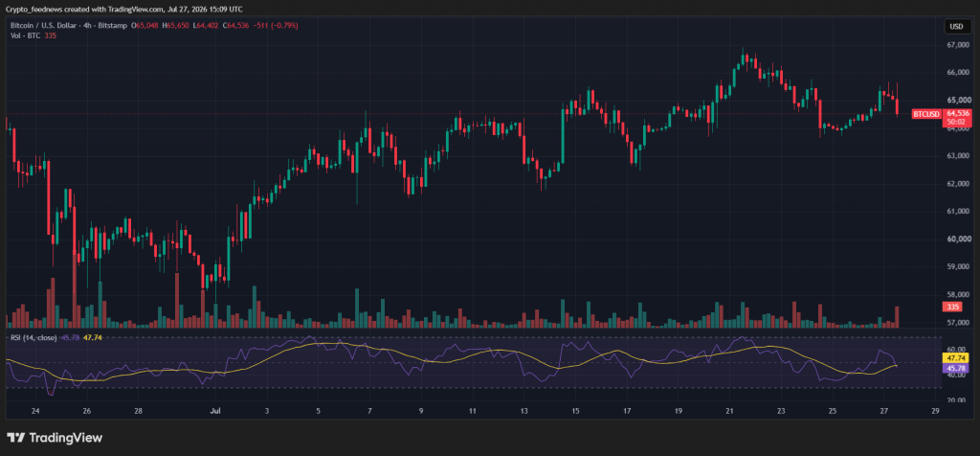Screen dimensions: 980x456
Task: Click date label 24 on time axis
Action: pos(35,411)
